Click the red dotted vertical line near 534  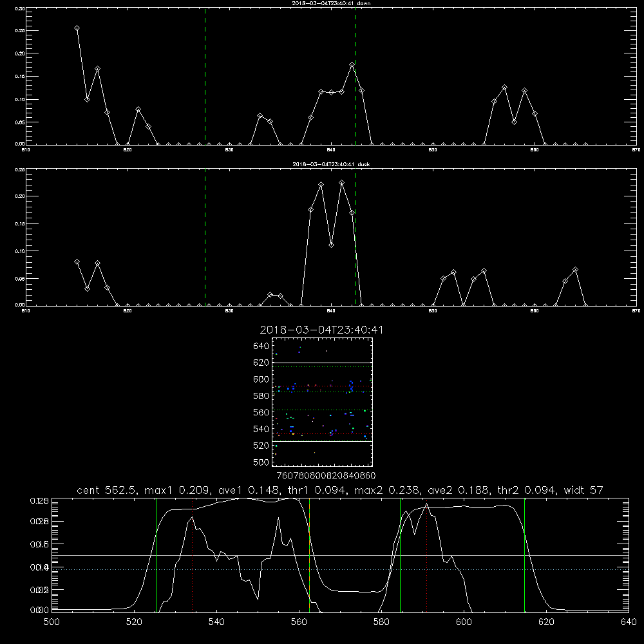192,555
